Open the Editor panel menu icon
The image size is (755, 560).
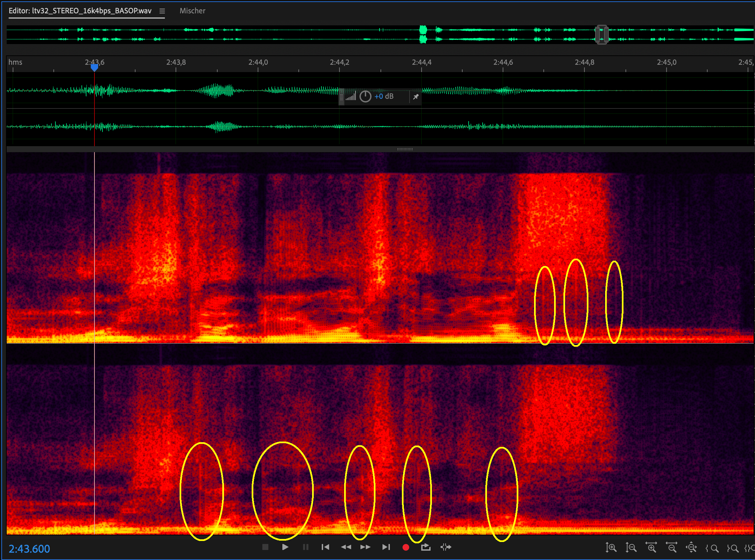point(162,11)
